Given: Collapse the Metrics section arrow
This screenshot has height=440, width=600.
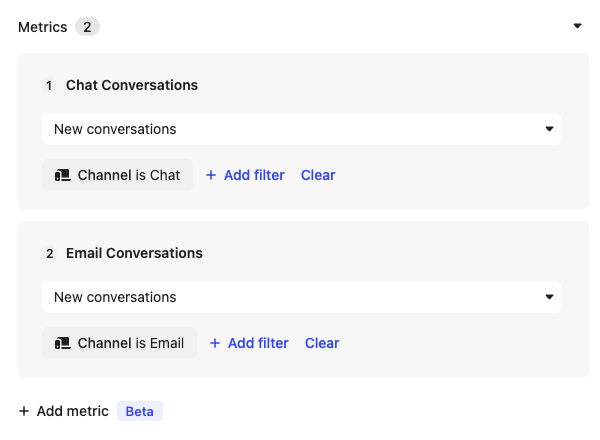Looking at the screenshot, I should click(x=577, y=26).
